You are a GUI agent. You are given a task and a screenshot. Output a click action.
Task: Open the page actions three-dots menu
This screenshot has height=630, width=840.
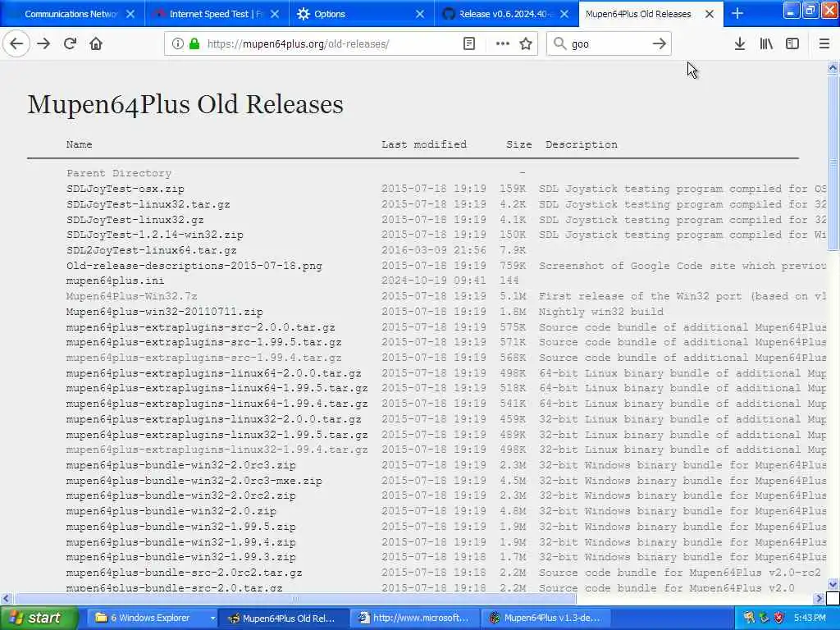[x=503, y=44]
